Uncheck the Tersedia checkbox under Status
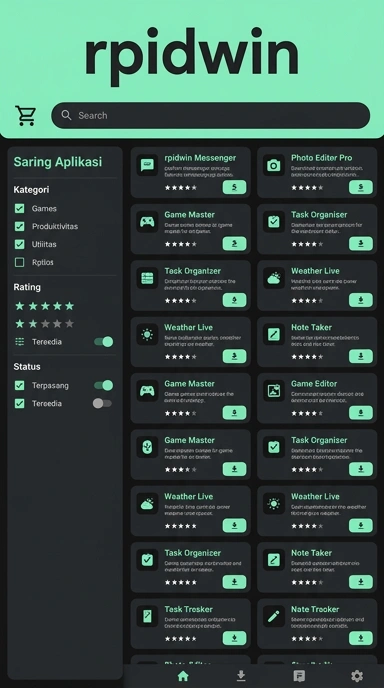Viewport: 384px width, 688px height. point(20,404)
